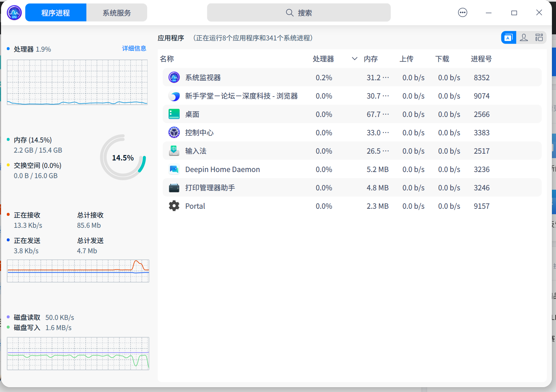Image resolution: width=556 pixels, height=392 pixels.
Task: Click the sort arrow next to 处理器 column
Action: point(354,58)
